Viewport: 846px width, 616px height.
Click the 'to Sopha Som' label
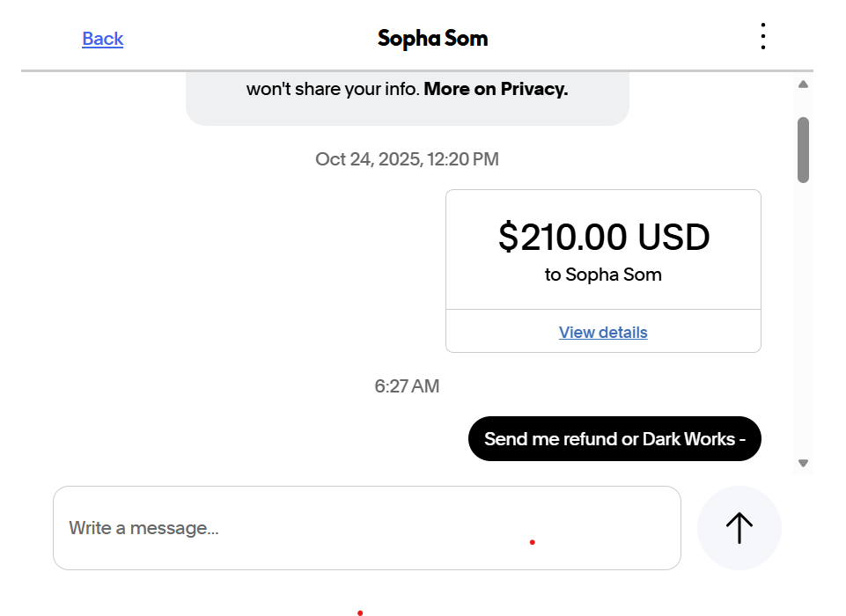point(603,274)
